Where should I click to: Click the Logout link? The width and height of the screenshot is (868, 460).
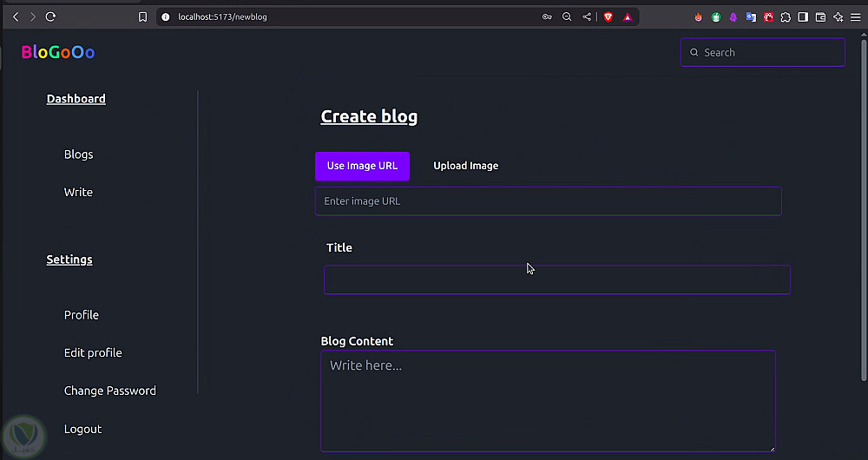point(82,430)
